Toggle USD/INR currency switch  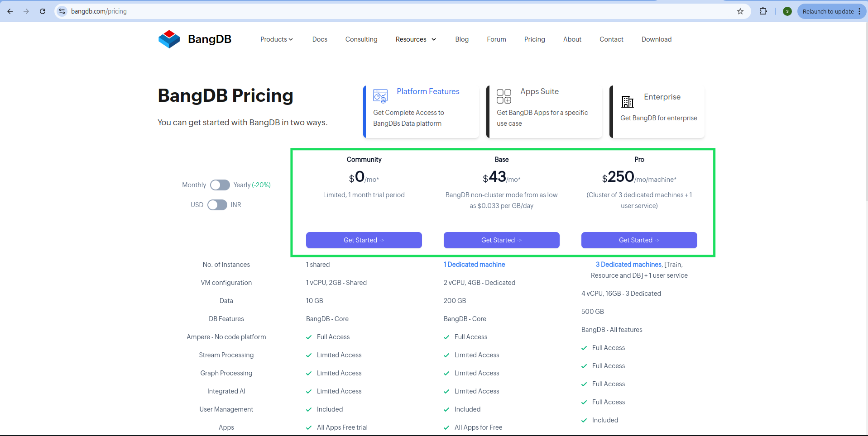pyautogui.click(x=217, y=205)
